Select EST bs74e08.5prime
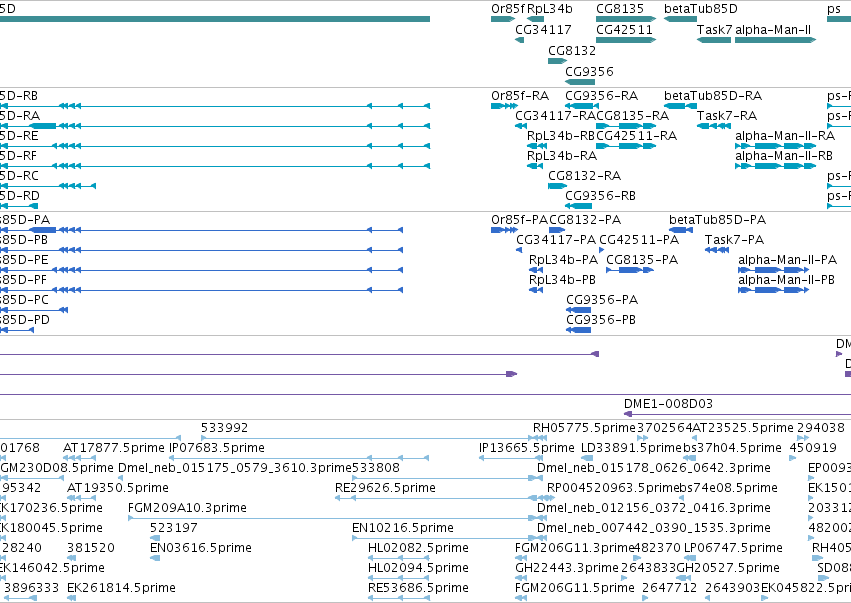 click(728, 488)
